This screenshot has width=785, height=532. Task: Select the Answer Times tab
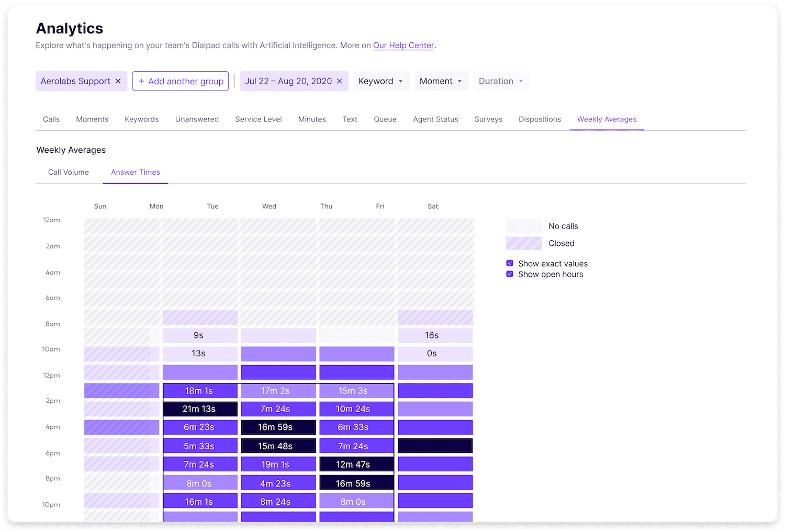(x=135, y=172)
